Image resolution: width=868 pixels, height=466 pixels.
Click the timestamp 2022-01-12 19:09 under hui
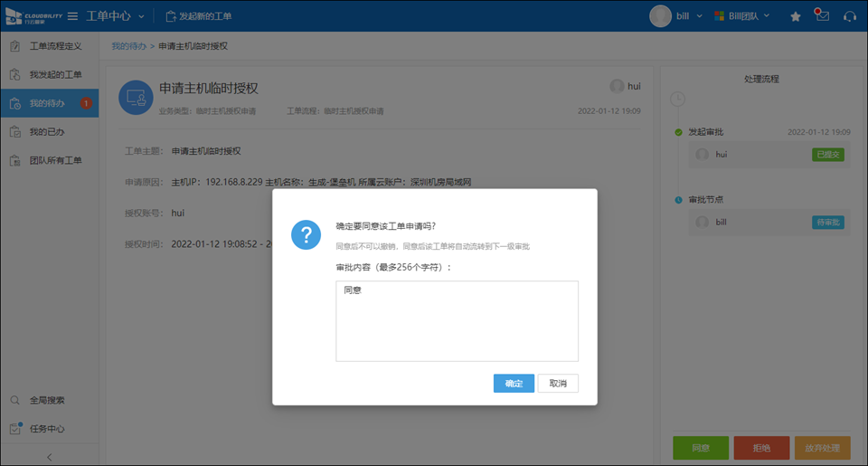click(x=609, y=110)
